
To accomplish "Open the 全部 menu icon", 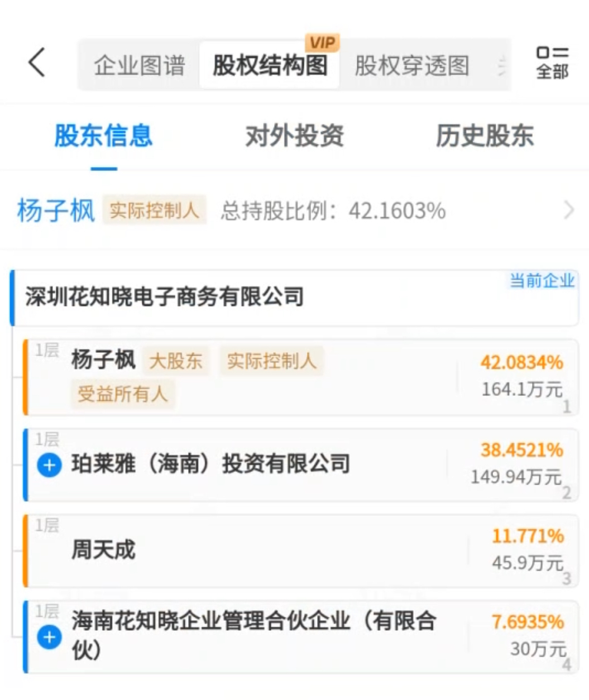I will click(552, 63).
